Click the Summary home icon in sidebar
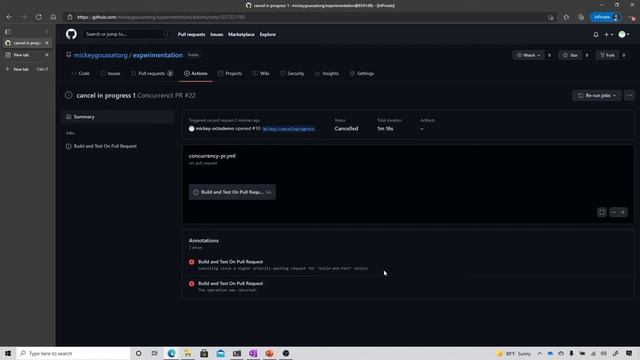The image size is (640, 360). pyautogui.click(x=69, y=117)
